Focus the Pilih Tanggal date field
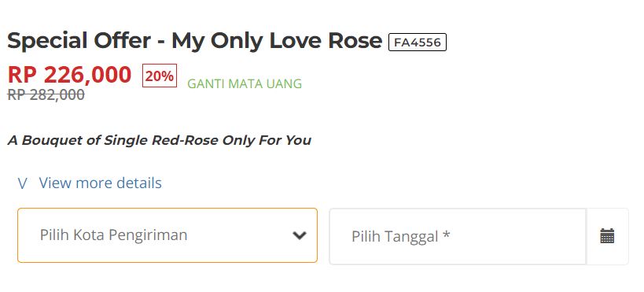Screen dimensions: 644x292 tap(457, 236)
